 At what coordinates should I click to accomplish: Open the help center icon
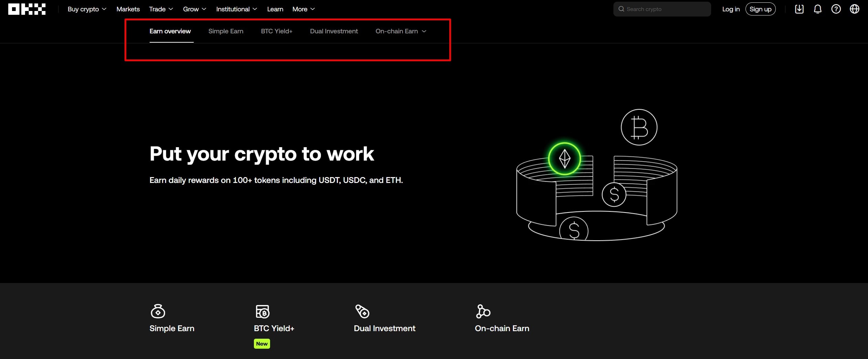(x=836, y=9)
